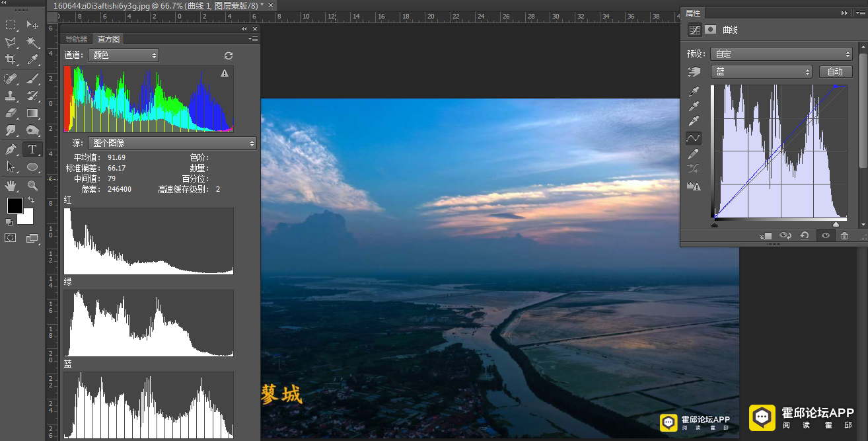Select the Zoom tool

(x=32, y=186)
